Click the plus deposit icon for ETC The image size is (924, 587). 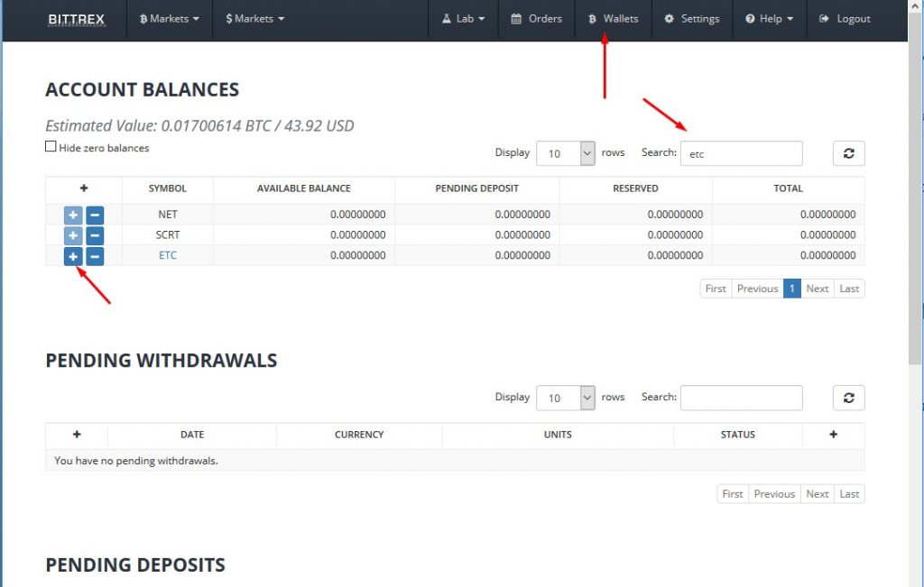click(73, 256)
